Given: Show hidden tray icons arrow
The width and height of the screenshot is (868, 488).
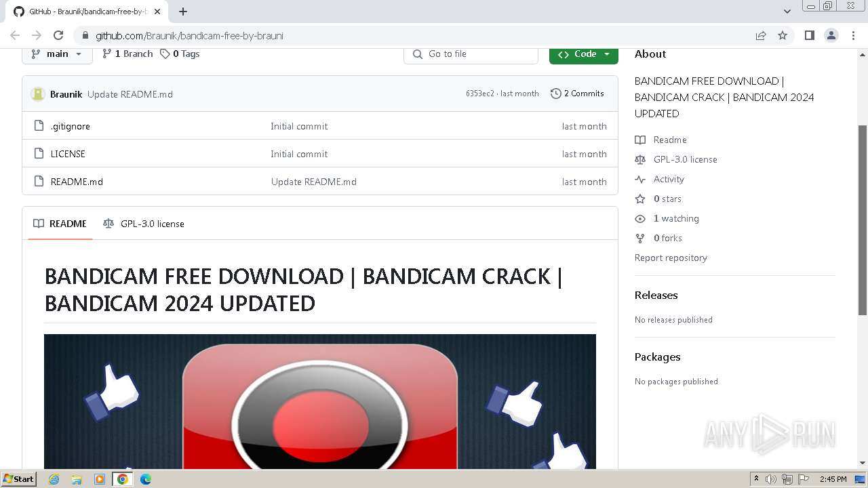Looking at the screenshot, I should click(x=756, y=479).
